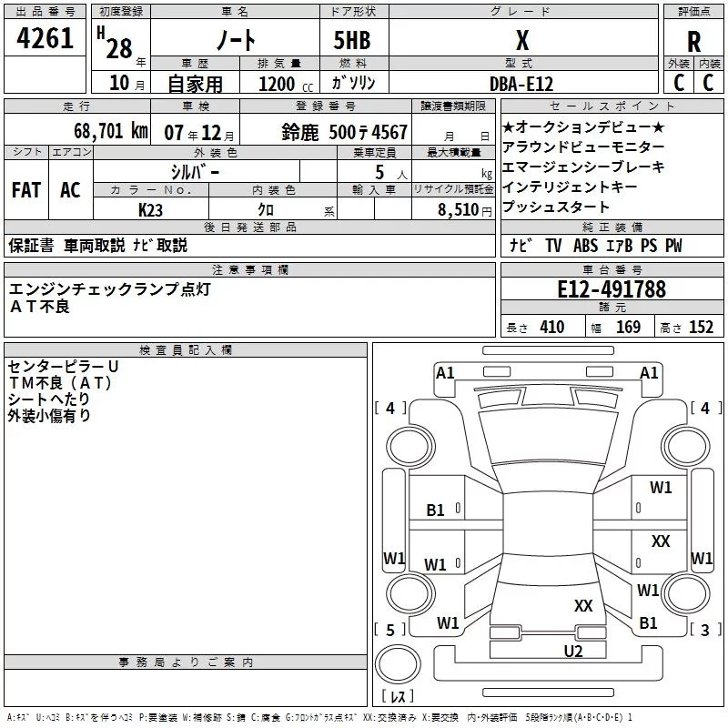Screen dimensions: 728x728
Task: Click the AC air conditioner value
Action: click(x=71, y=190)
